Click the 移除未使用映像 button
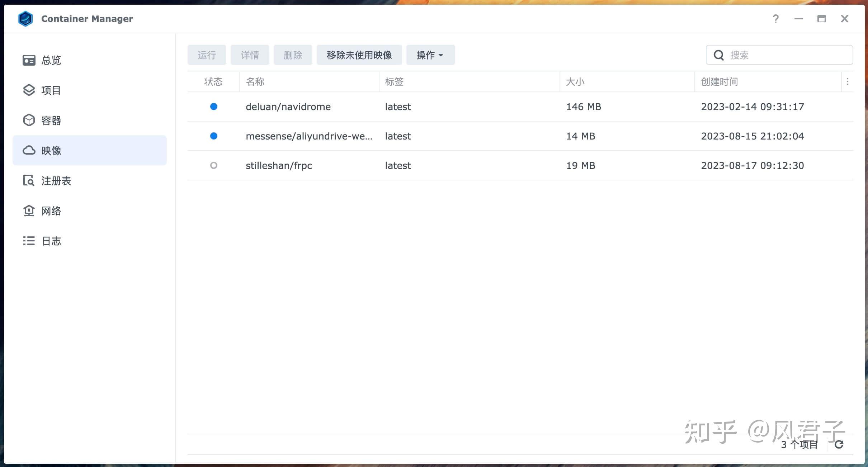The image size is (868, 467). pos(359,55)
